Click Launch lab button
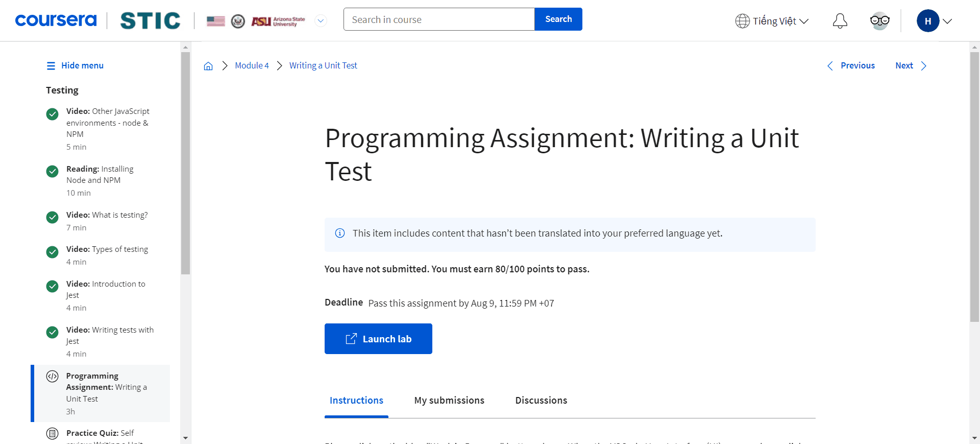The image size is (980, 444). pyautogui.click(x=378, y=339)
